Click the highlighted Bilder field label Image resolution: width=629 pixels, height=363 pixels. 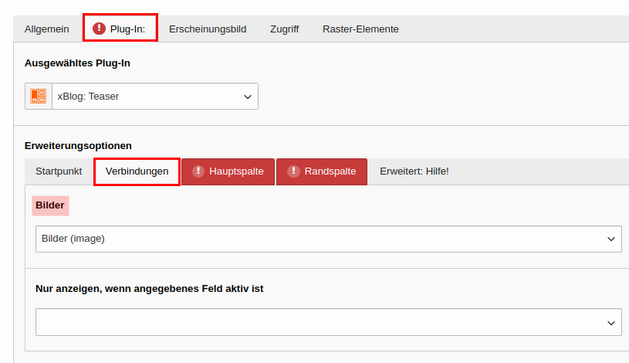pos(50,205)
